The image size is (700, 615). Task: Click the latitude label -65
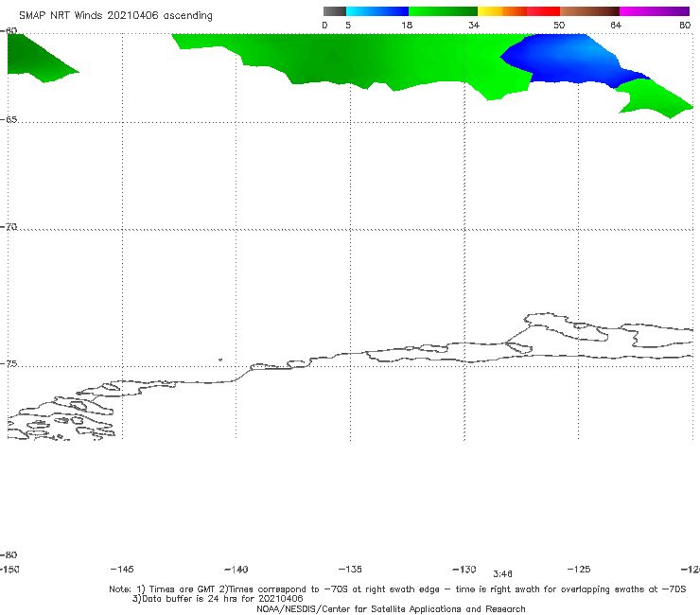(x=9, y=119)
